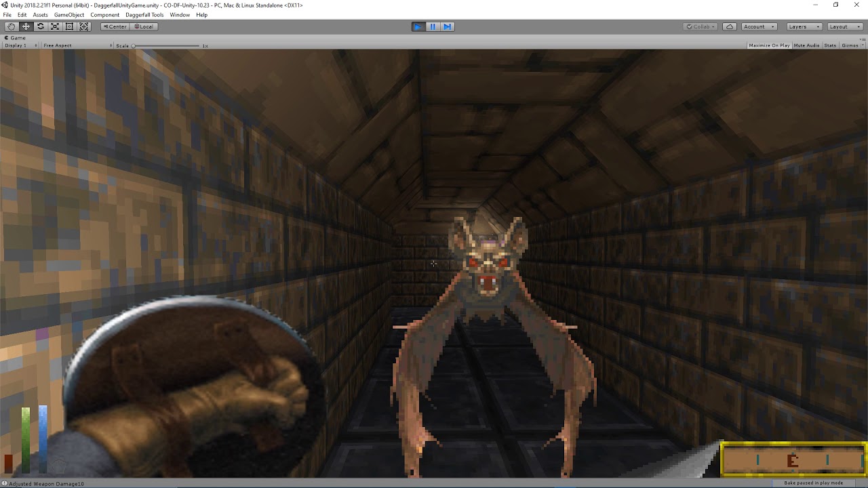
Task: Click the Scale slider
Action: (167, 45)
